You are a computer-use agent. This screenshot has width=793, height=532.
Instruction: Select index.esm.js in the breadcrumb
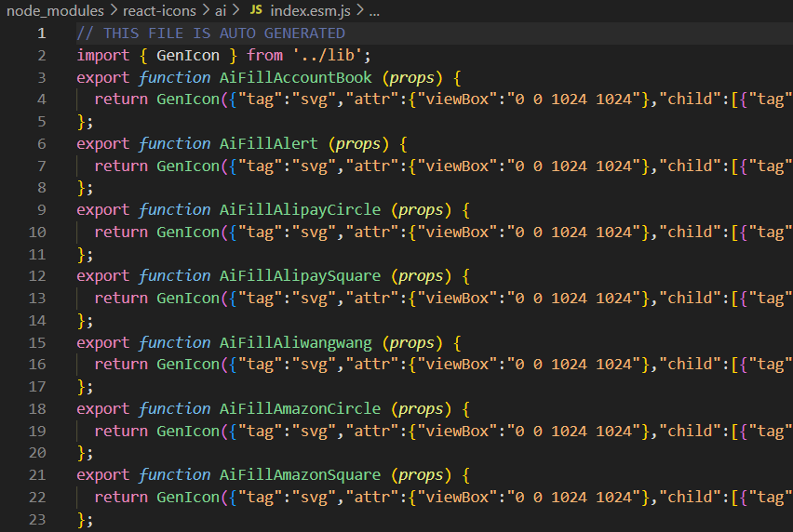point(310,10)
